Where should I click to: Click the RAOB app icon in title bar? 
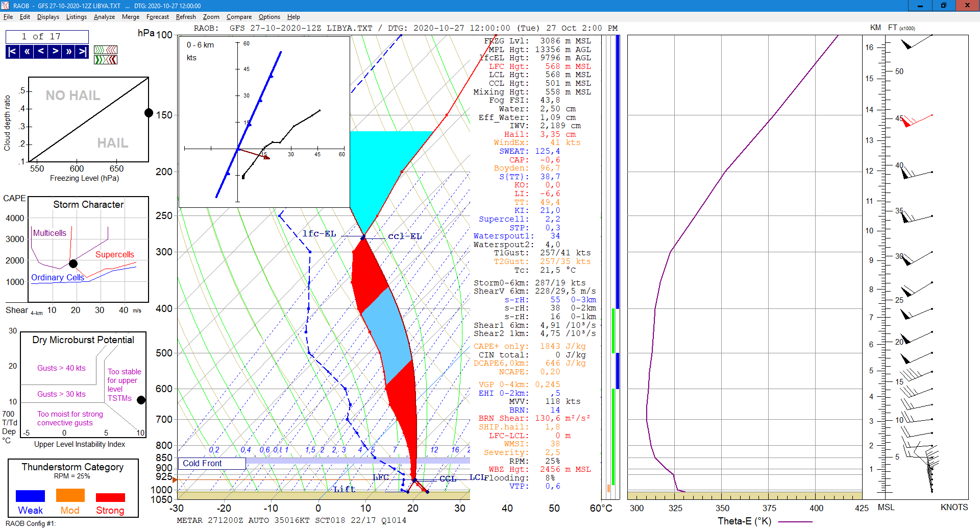coord(6,6)
